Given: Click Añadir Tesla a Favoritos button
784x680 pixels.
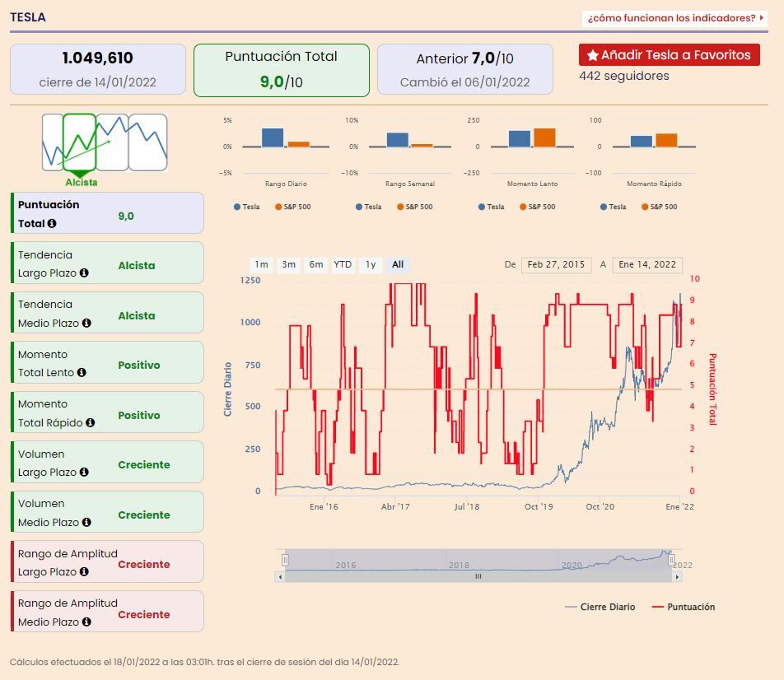Looking at the screenshot, I should [669, 55].
